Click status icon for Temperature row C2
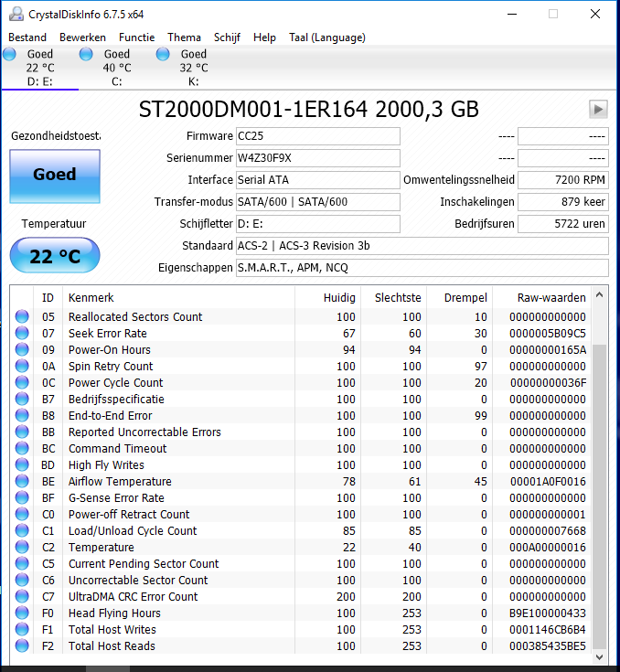This screenshot has height=672, width=620. (x=22, y=547)
